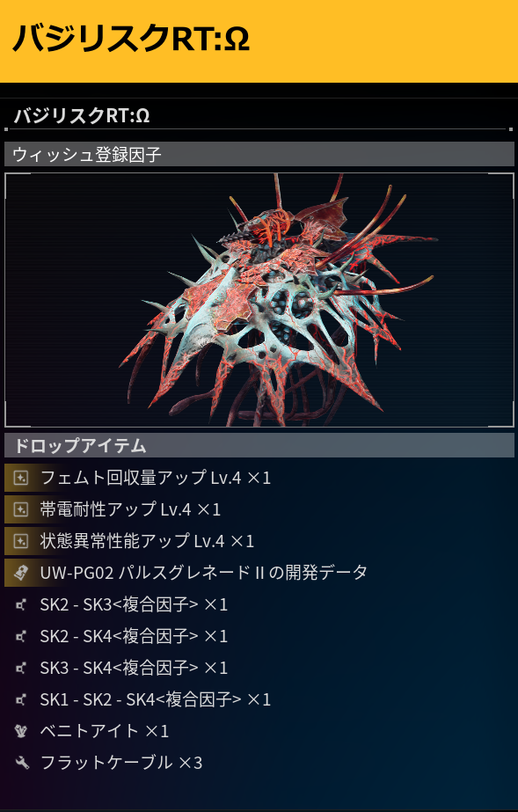Select the フェムト回収量アップ Lv.4 drop item
Image resolution: width=518 pixels, height=812 pixels.
coord(259,478)
